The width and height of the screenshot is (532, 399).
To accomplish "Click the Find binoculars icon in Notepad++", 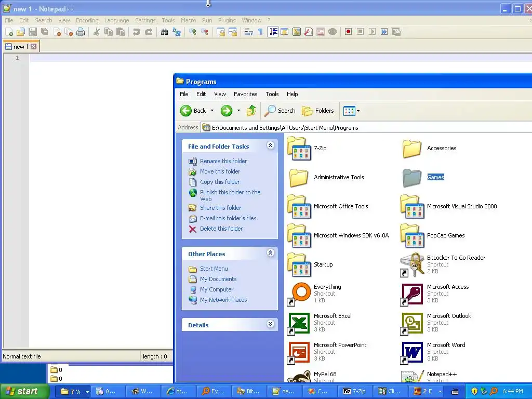I will pyautogui.click(x=165, y=32).
